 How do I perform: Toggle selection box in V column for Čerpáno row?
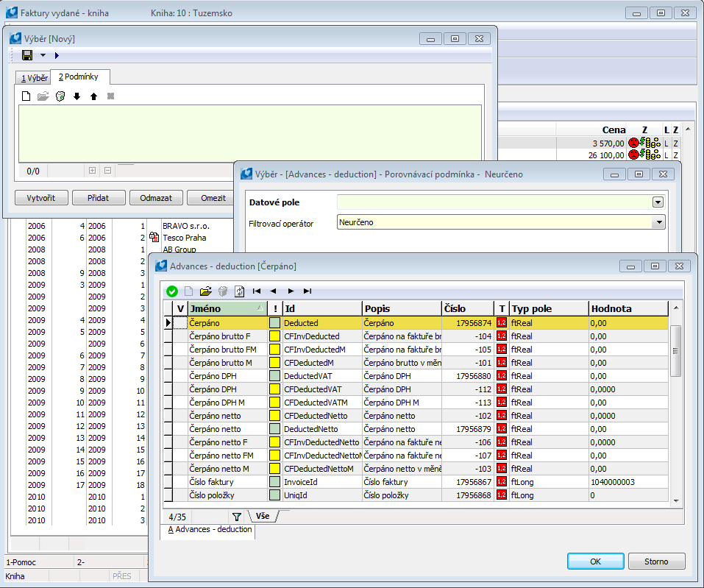pyautogui.click(x=180, y=322)
